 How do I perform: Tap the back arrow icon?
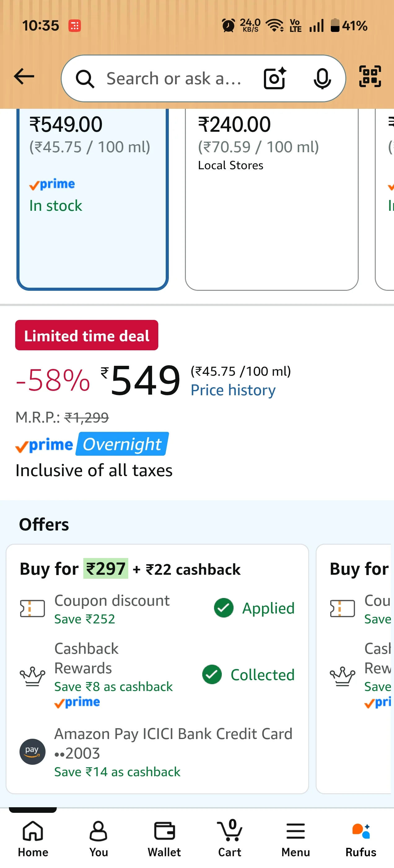24,77
